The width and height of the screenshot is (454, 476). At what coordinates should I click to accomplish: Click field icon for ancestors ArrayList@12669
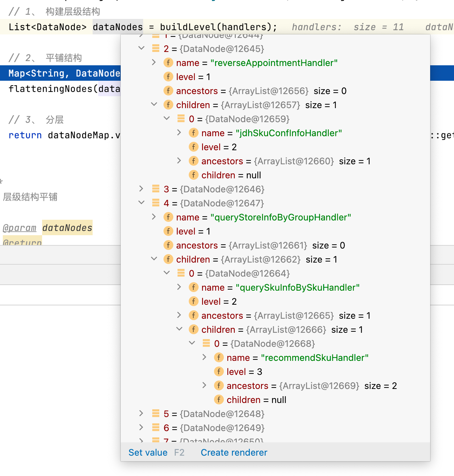point(219,385)
